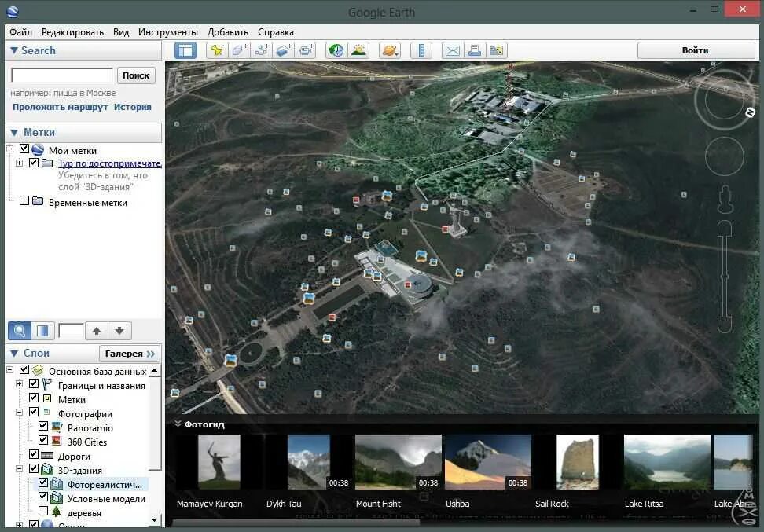Open the Справка menu
The width and height of the screenshot is (764, 532).
tap(276, 32)
